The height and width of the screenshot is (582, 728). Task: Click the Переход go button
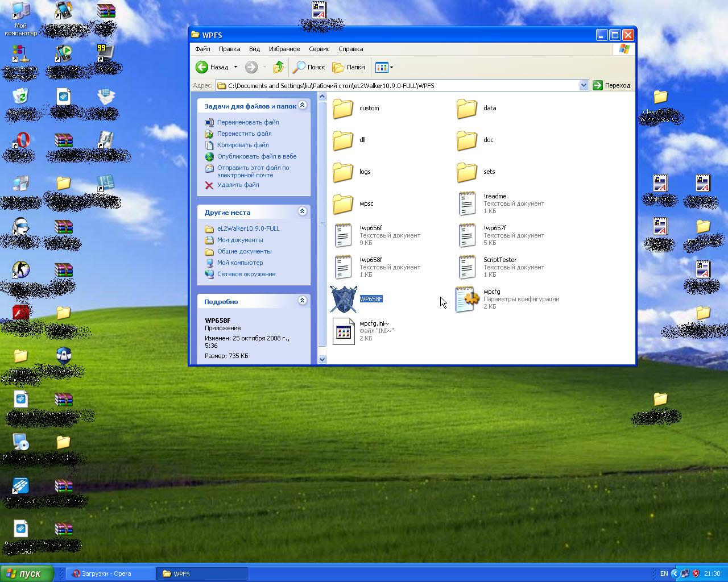(x=612, y=85)
